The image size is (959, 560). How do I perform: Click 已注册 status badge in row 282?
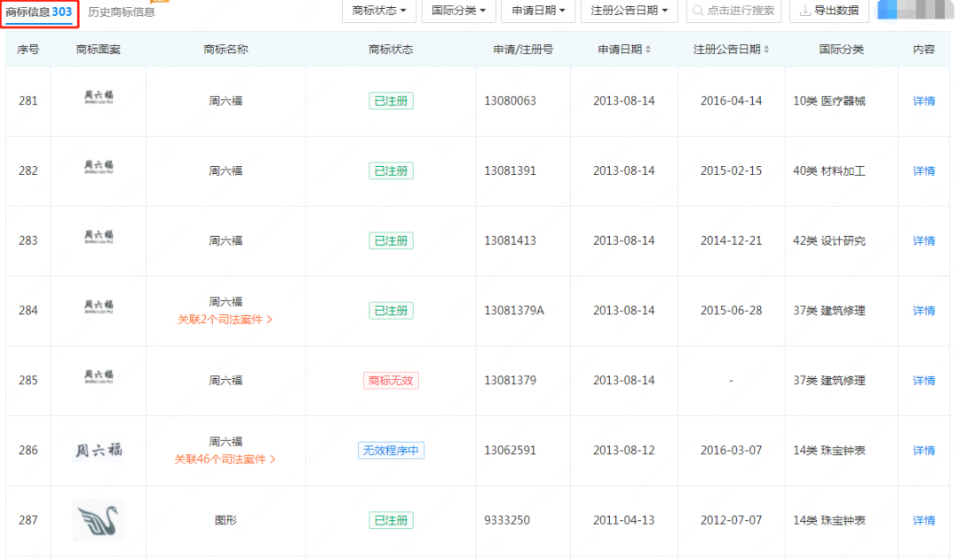391,170
